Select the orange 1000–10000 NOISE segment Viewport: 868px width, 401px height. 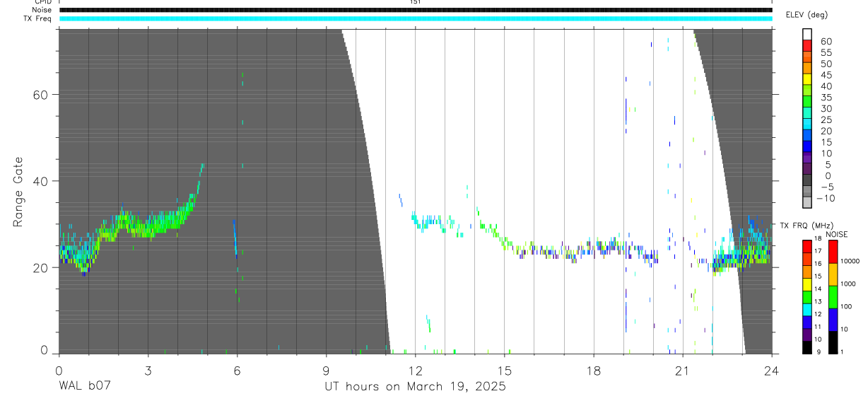pos(833,274)
